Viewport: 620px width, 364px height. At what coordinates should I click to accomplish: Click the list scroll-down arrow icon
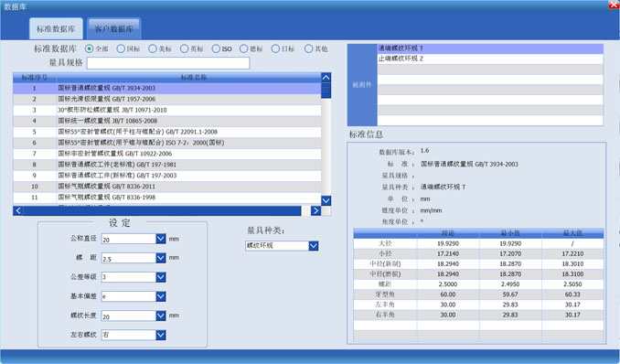pos(326,200)
